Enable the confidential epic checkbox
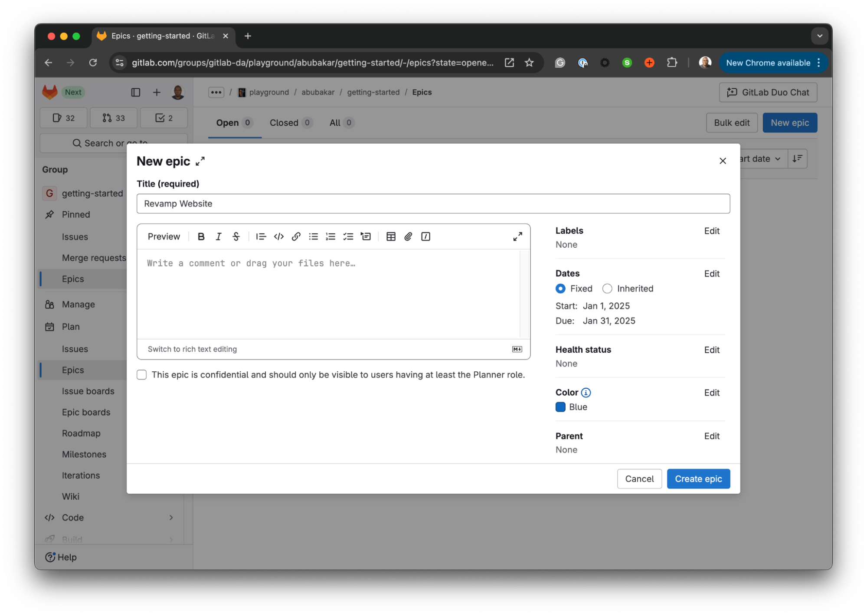This screenshot has height=616, width=867. click(x=141, y=375)
